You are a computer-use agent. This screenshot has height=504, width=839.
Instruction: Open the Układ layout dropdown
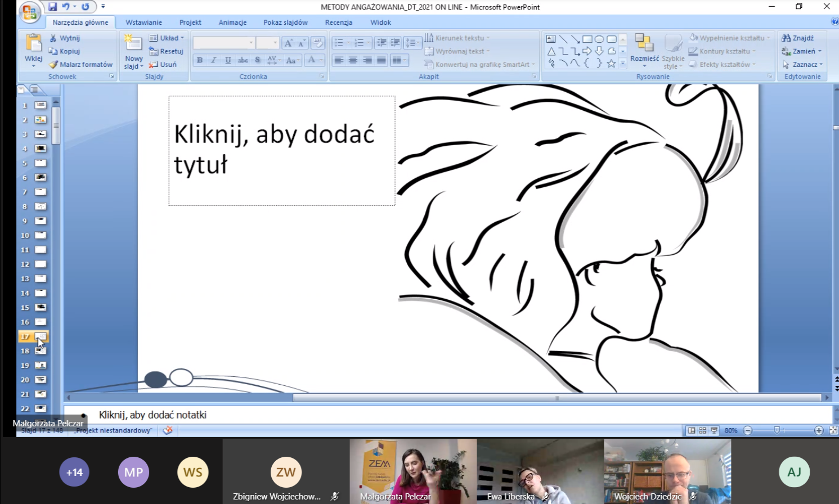[x=167, y=38]
